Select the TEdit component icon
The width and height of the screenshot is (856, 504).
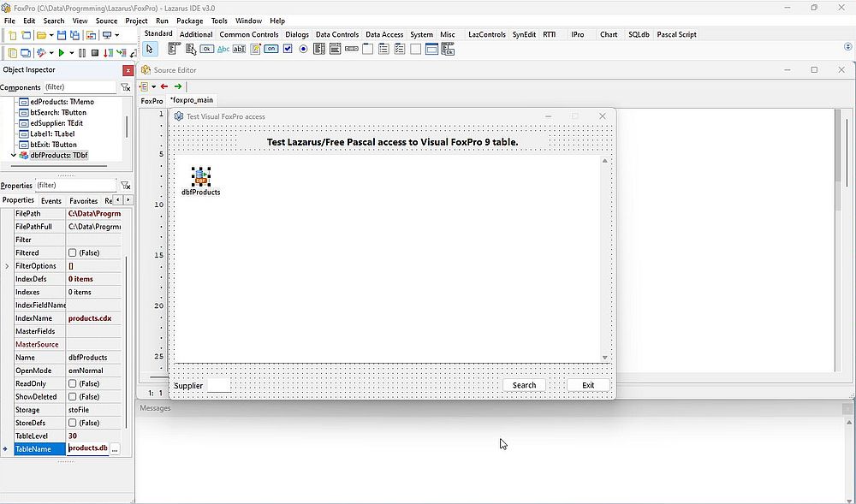(239, 49)
